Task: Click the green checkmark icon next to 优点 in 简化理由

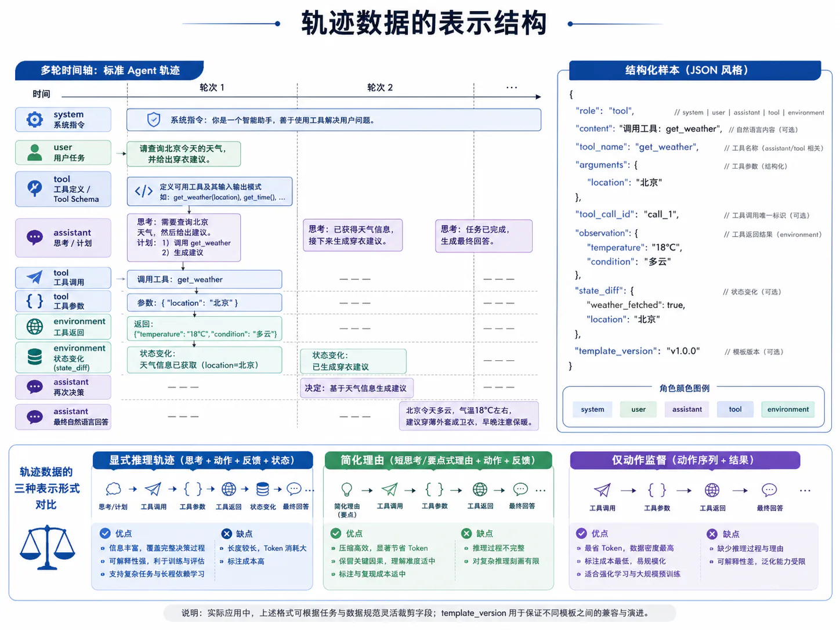Action: [336, 533]
